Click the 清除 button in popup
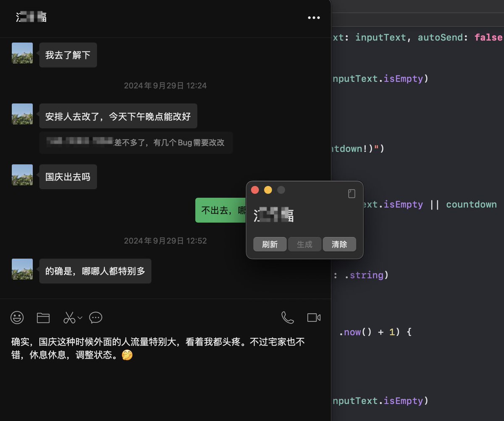 point(339,244)
